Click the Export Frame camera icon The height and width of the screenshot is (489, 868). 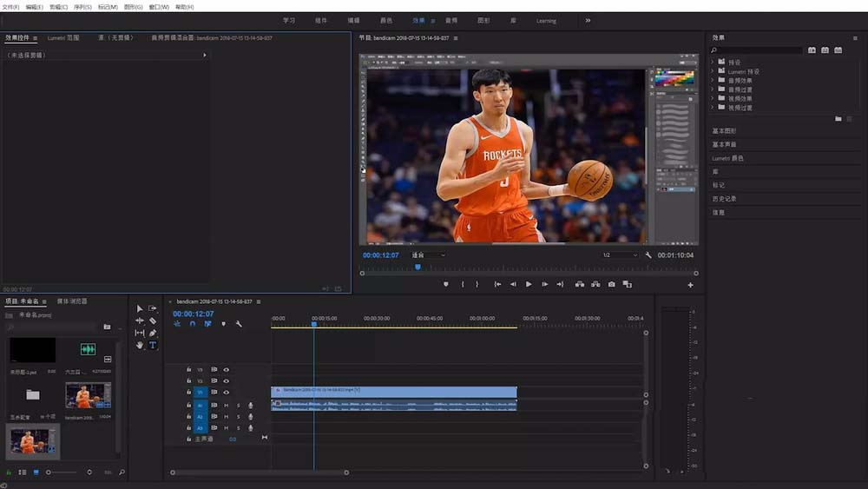point(612,284)
